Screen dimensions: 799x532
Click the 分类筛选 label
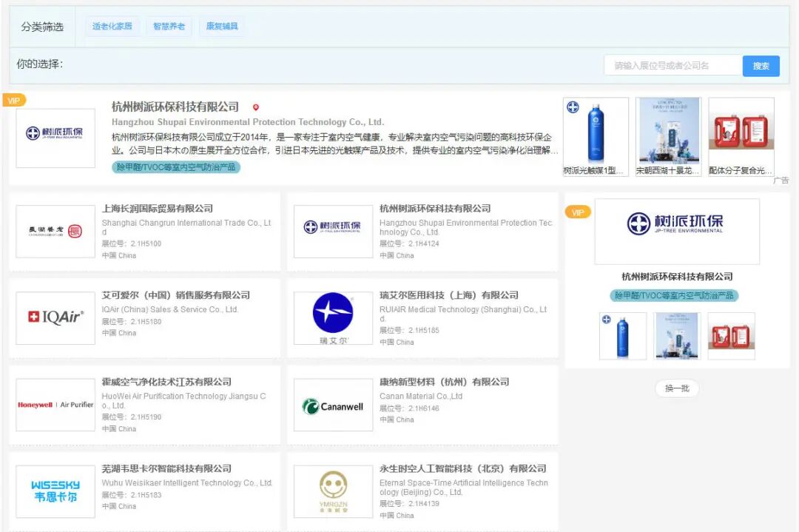click(42, 27)
